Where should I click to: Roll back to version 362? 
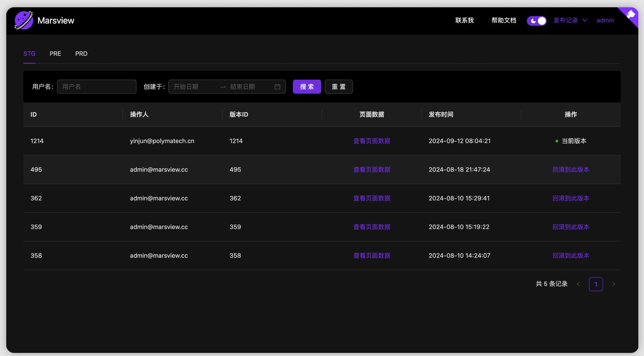pyautogui.click(x=571, y=198)
